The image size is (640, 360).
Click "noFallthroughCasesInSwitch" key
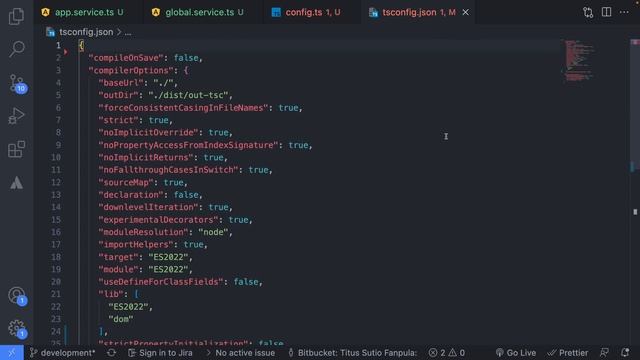pos(168,170)
